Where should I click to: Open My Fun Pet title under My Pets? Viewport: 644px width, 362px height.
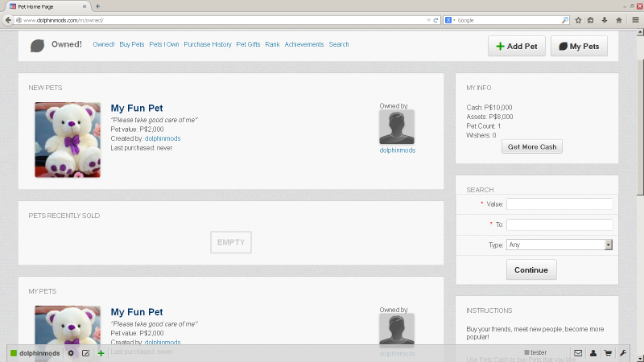tap(137, 312)
